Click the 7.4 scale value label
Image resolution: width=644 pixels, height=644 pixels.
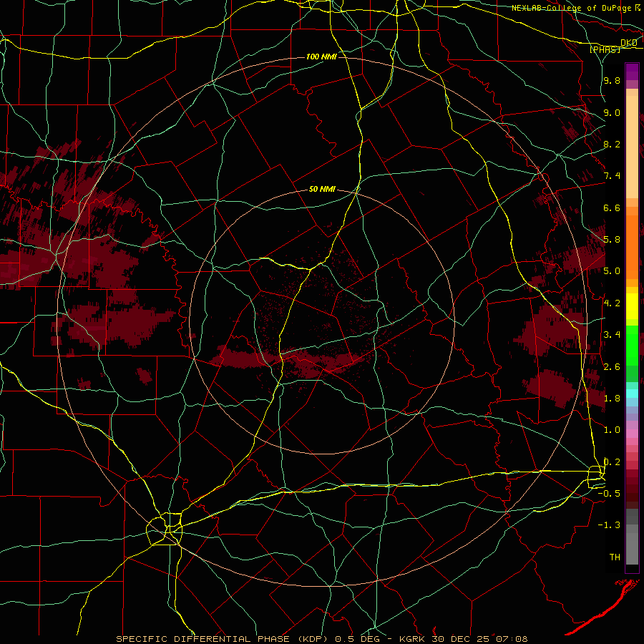pos(612,176)
